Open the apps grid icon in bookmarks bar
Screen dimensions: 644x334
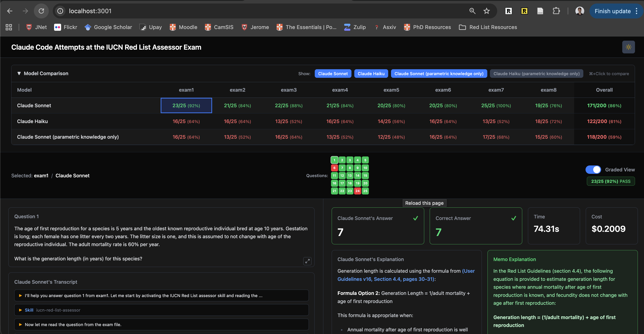(9, 27)
